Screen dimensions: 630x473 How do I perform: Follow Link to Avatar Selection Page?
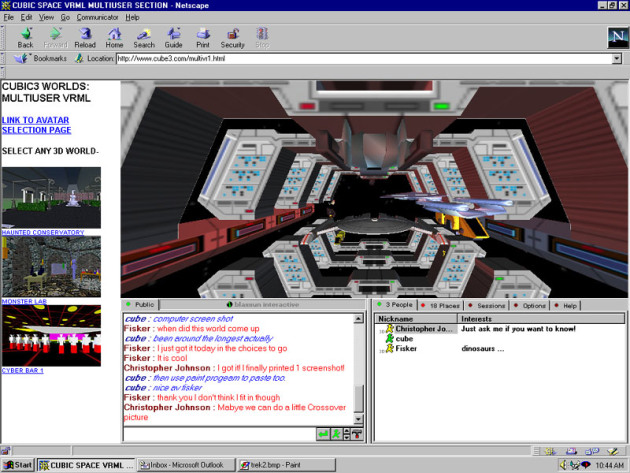point(36,125)
